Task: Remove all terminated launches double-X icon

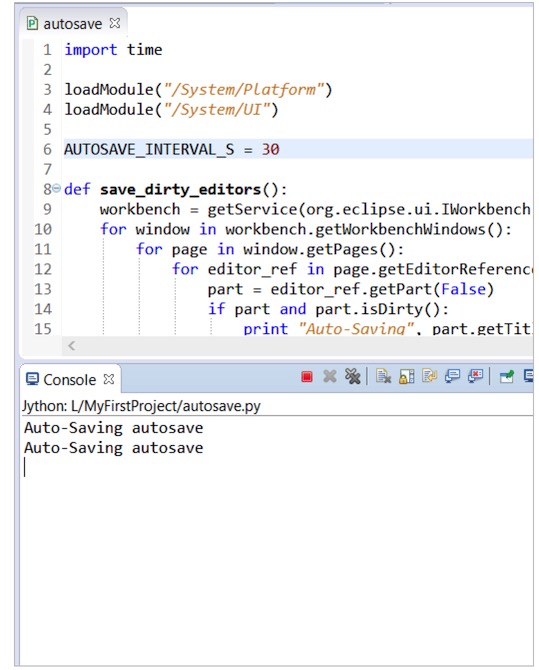Action: (353, 376)
